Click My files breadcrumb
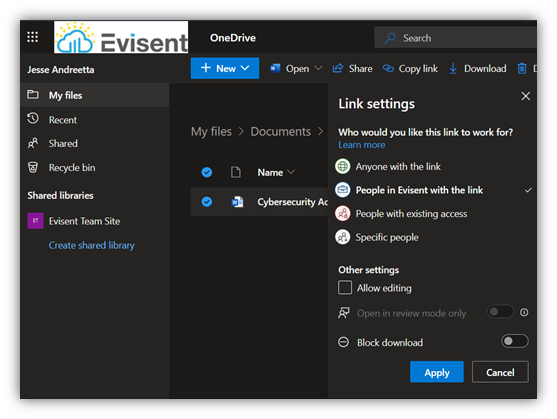Image resolution: width=557 pixels, height=419 pixels. point(211,132)
